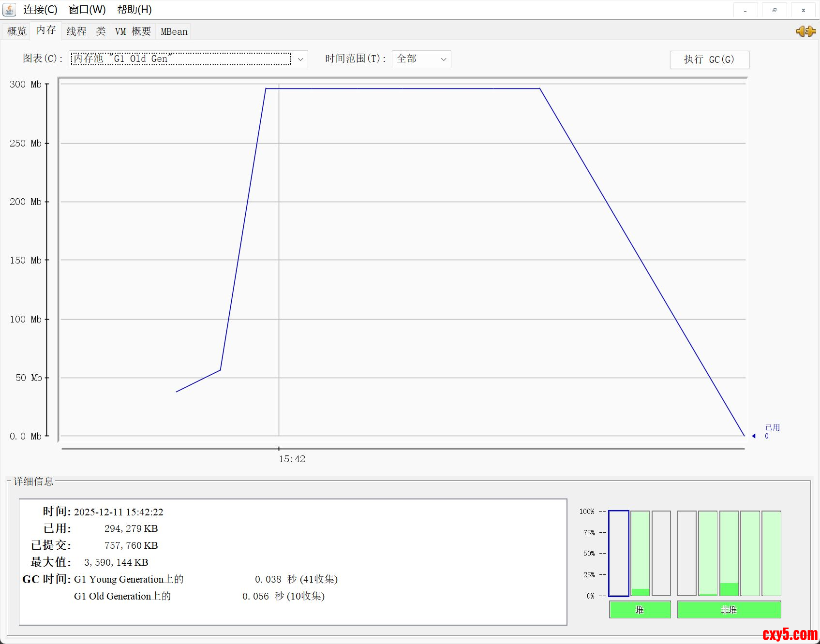
Task: Click the 非堆 non-heap button
Action: pos(729,610)
